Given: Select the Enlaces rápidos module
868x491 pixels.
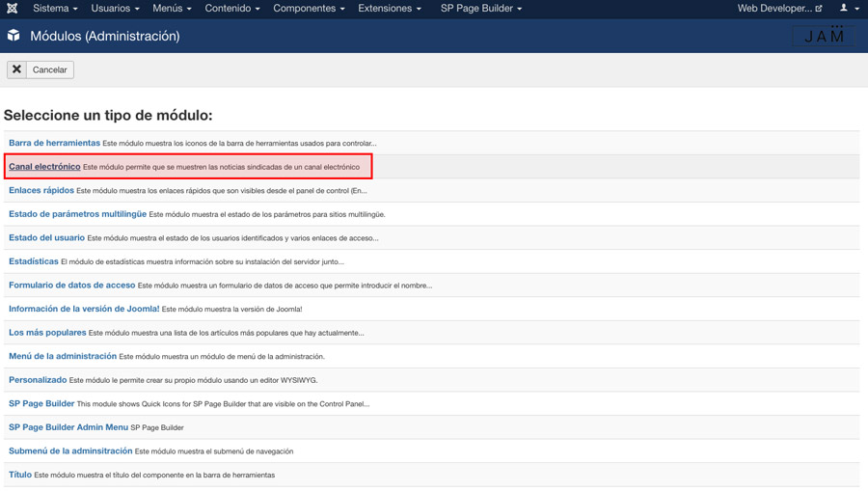Looking at the screenshot, I should [x=41, y=190].
